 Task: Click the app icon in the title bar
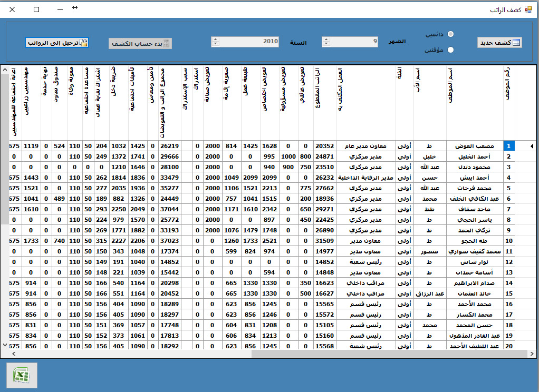(528, 9)
